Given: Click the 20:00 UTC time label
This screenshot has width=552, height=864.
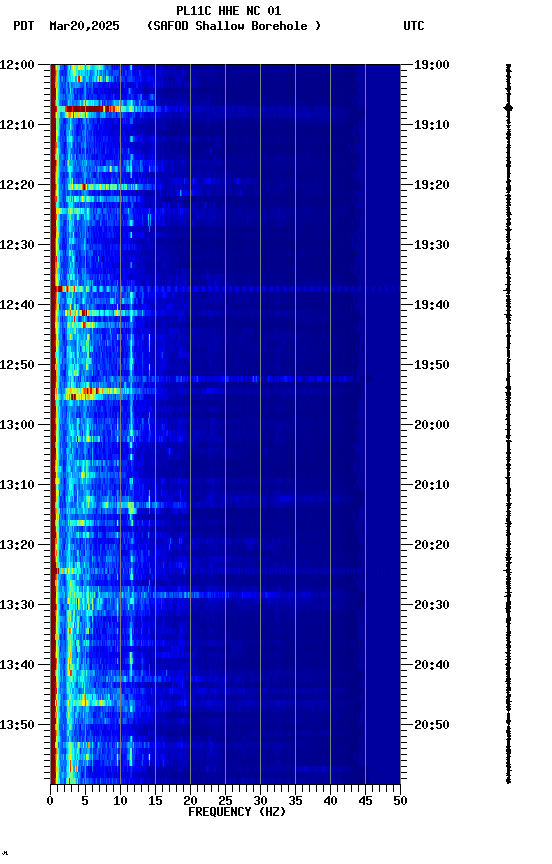Looking at the screenshot, I should pos(432,425).
